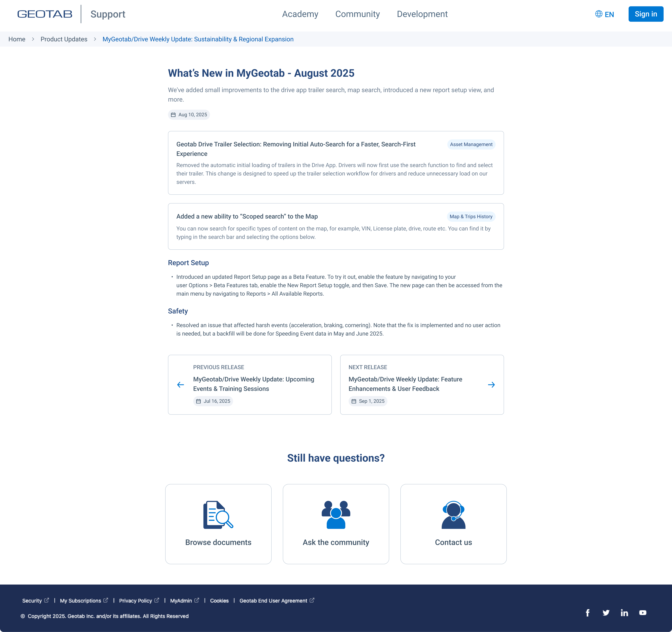Screen dimensions: 672x632
Task: Click breadcrumb chevron after Product Updates
Action: (x=95, y=39)
